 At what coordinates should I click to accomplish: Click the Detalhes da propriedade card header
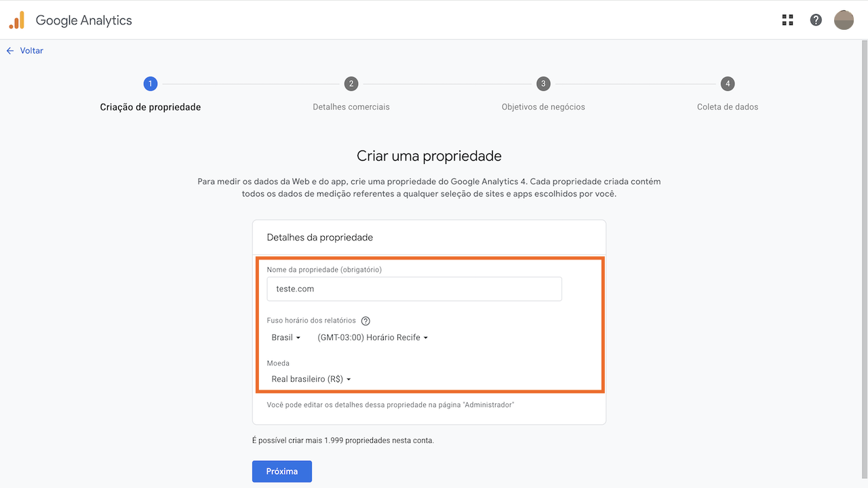tap(321, 237)
